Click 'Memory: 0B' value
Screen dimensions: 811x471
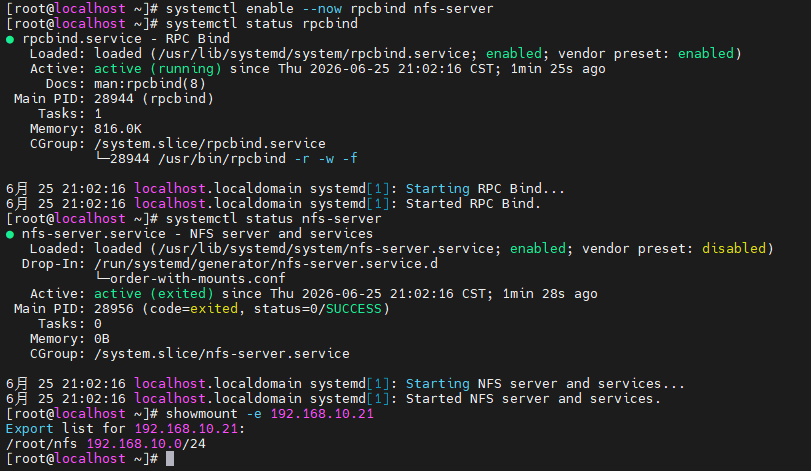(x=101, y=339)
